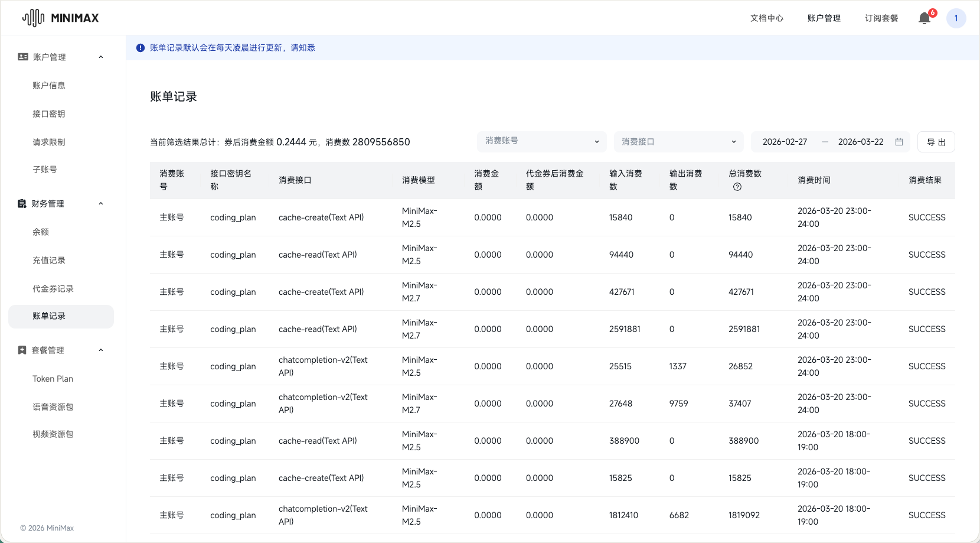Click the 消费账号 column header
This screenshot has width=980, height=543.
tap(172, 180)
